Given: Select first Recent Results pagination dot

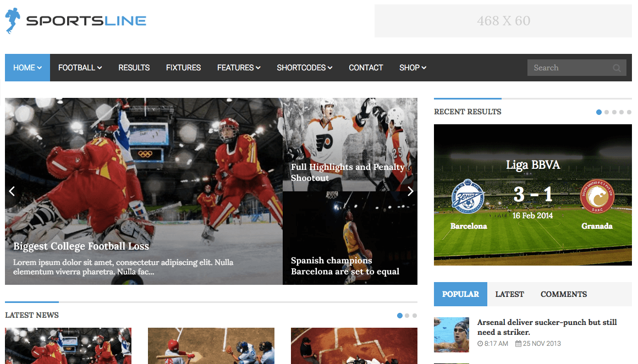Looking at the screenshot, I should click(599, 112).
